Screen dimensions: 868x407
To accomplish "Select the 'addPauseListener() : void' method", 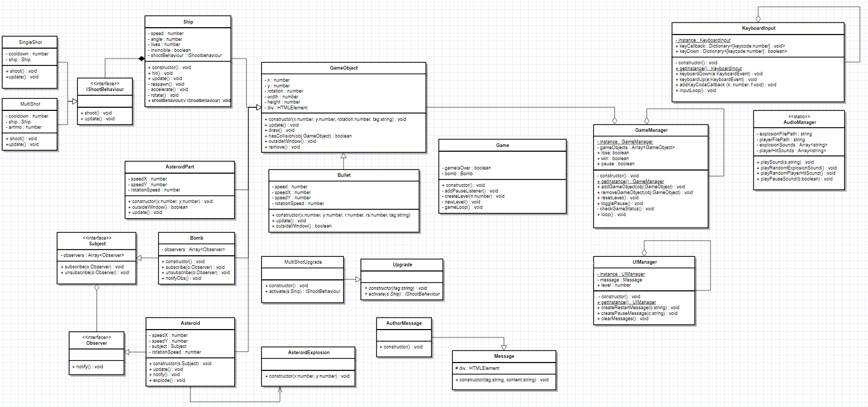I will click(470, 191).
